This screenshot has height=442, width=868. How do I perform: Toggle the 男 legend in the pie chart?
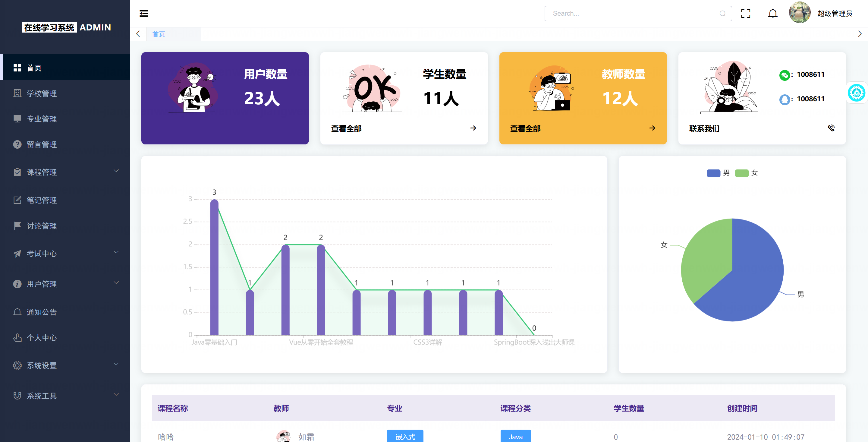click(713, 173)
